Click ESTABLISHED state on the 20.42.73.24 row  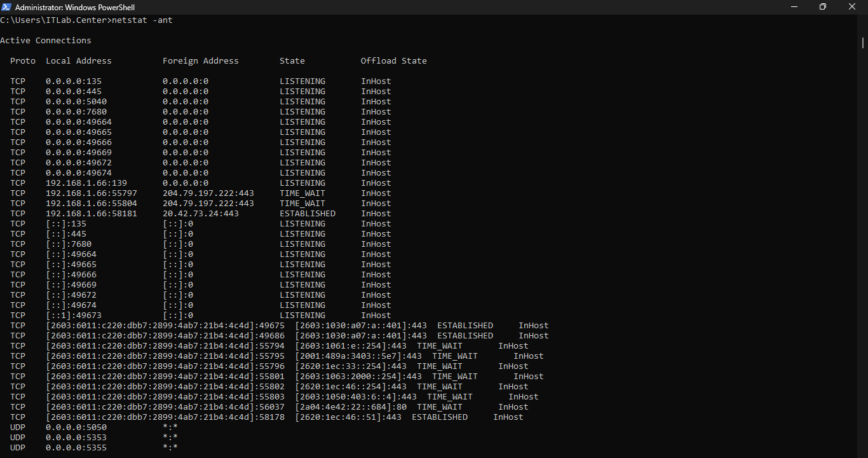pyautogui.click(x=308, y=214)
